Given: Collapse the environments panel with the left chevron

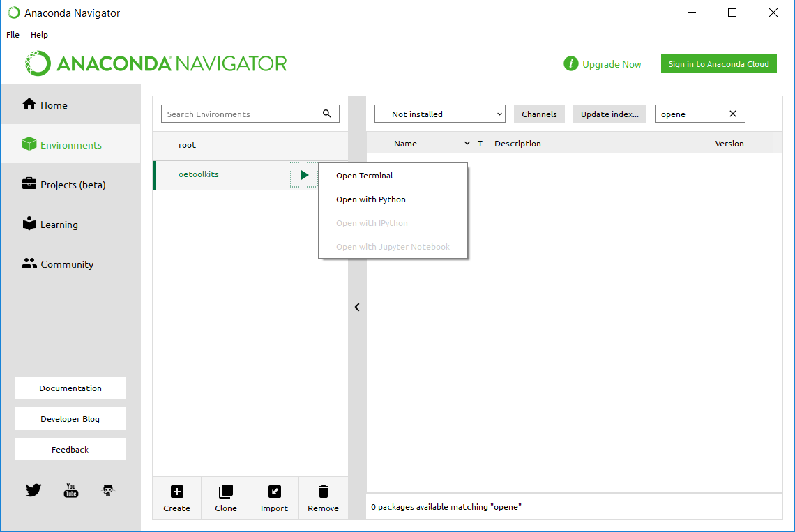Looking at the screenshot, I should click(357, 307).
